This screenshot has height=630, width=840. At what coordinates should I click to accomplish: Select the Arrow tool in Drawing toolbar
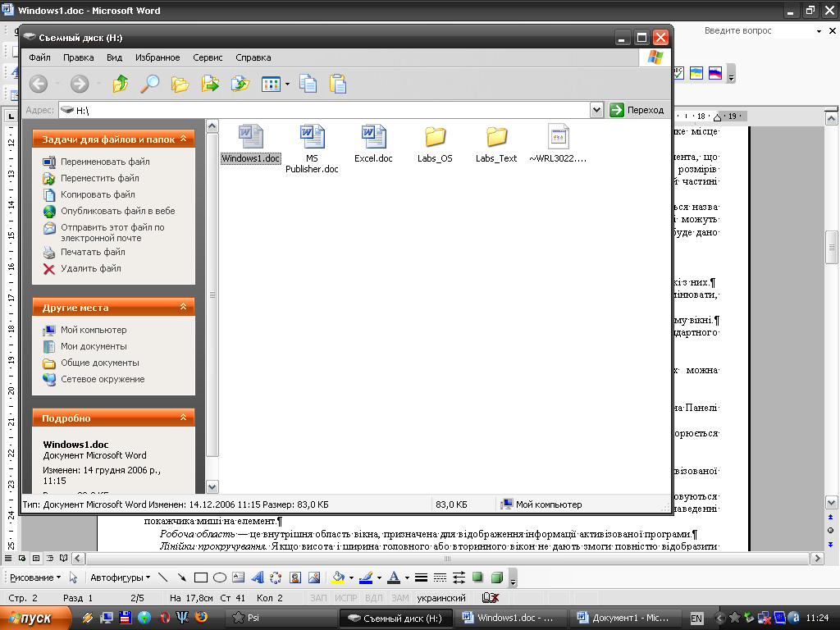pos(182,577)
